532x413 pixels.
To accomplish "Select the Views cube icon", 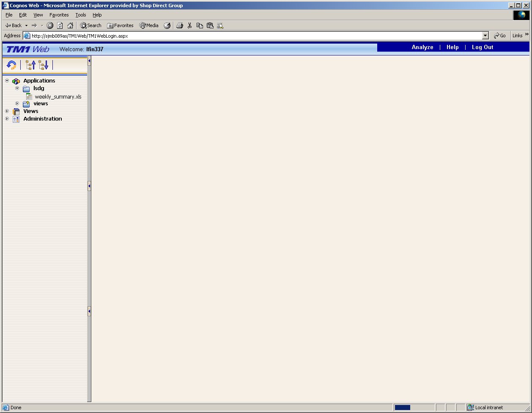I will 16,111.
